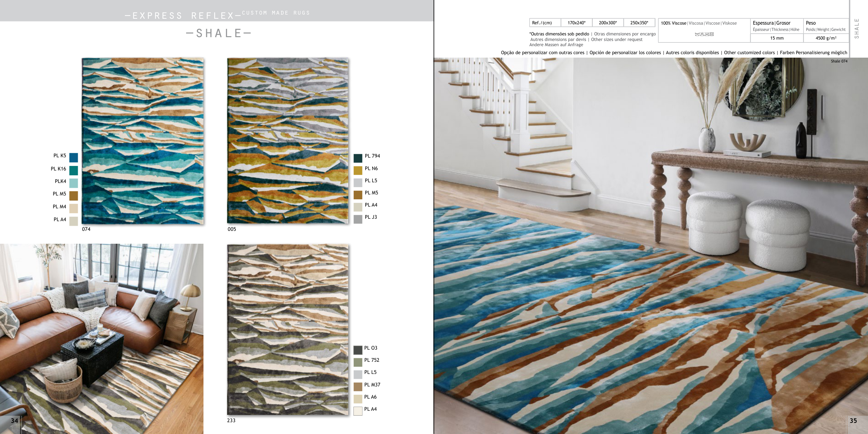Choose the PL J3 grey swatch

(358, 219)
